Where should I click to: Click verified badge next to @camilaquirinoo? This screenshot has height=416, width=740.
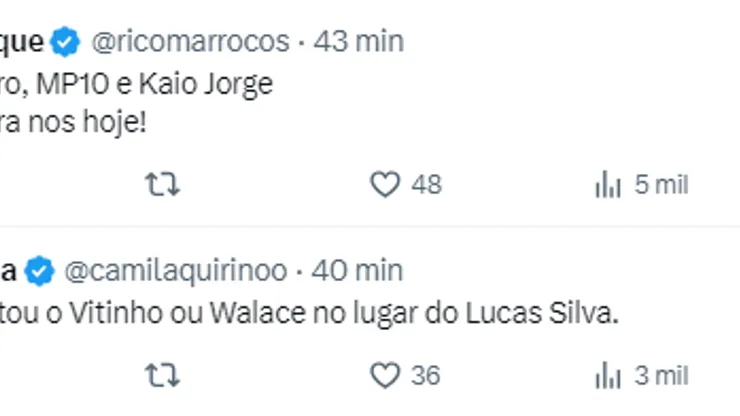[x=40, y=271]
